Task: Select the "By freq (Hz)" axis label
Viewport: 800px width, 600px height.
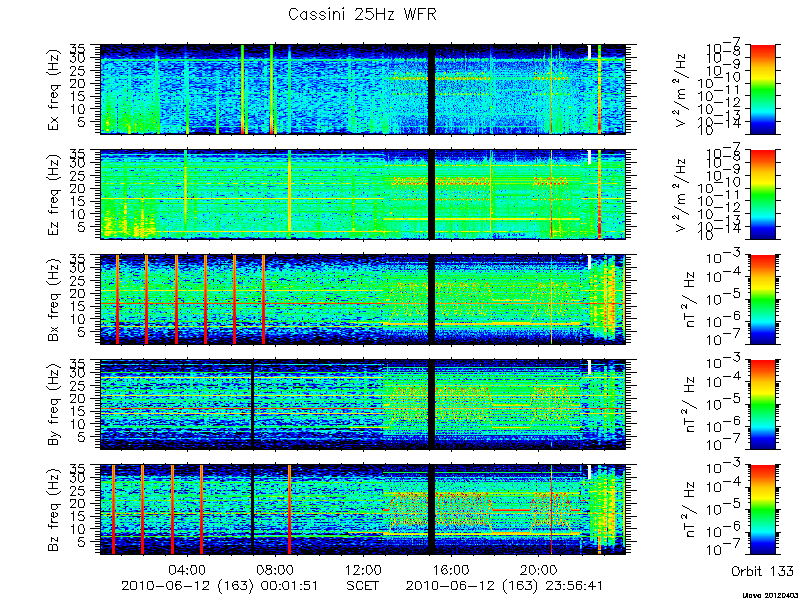Action: [54, 405]
